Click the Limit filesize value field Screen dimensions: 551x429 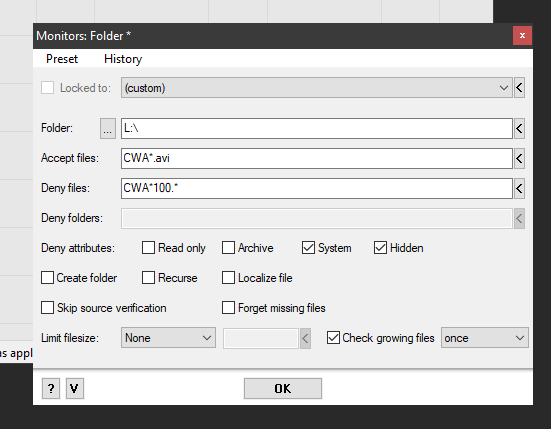coord(261,339)
